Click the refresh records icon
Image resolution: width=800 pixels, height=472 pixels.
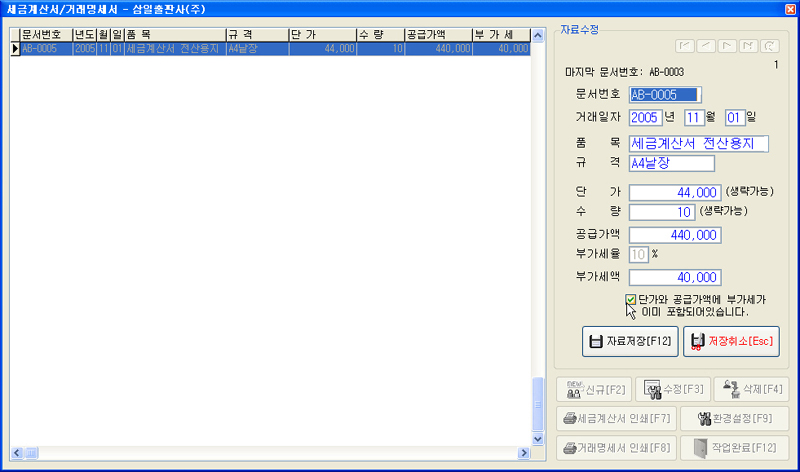click(769, 46)
